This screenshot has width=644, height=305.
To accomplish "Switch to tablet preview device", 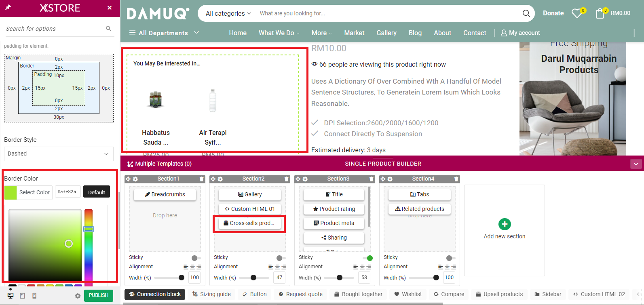I will point(23,296).
